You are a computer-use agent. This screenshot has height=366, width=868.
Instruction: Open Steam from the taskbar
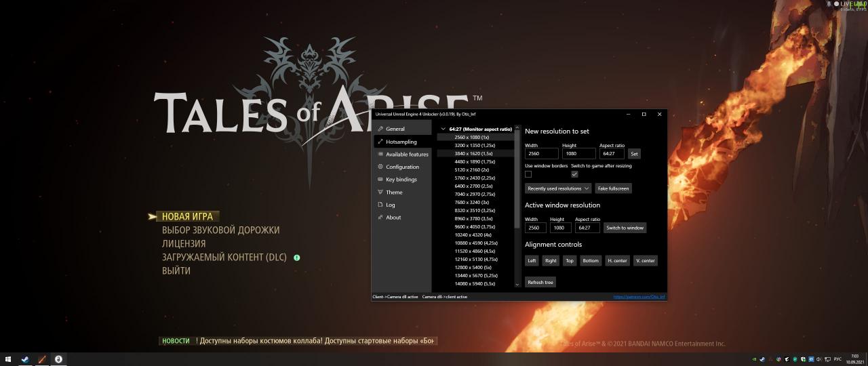25,359
